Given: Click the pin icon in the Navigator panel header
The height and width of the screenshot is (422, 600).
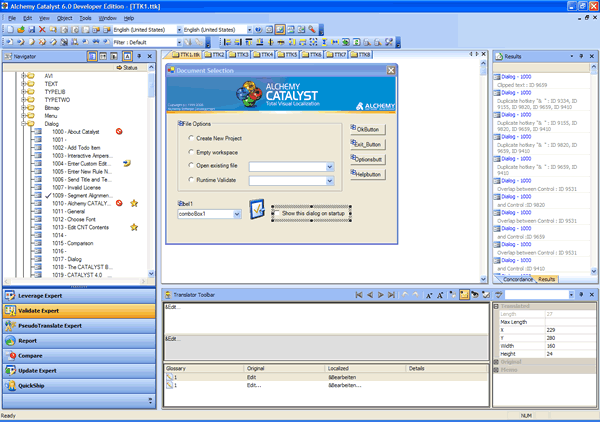Looking at the screenshot, I should [139, 56].
